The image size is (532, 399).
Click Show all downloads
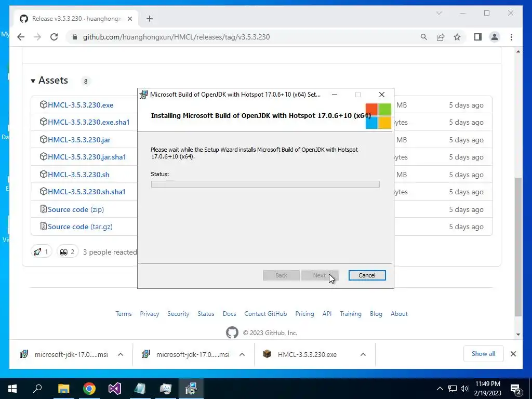(484, 354)
